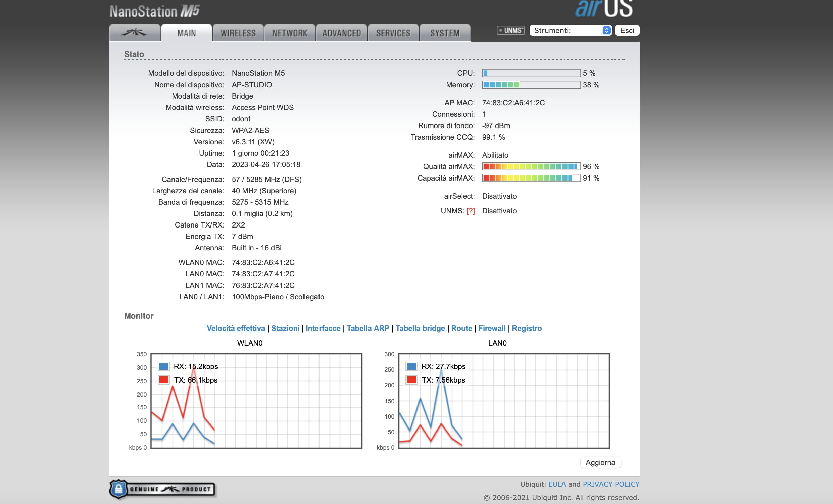Select Energia TX value 7 dBm

[x=242, y=236]
